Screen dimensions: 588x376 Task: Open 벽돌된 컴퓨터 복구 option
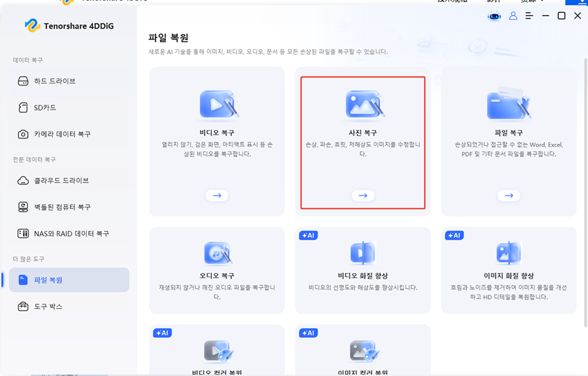(69, 207)
